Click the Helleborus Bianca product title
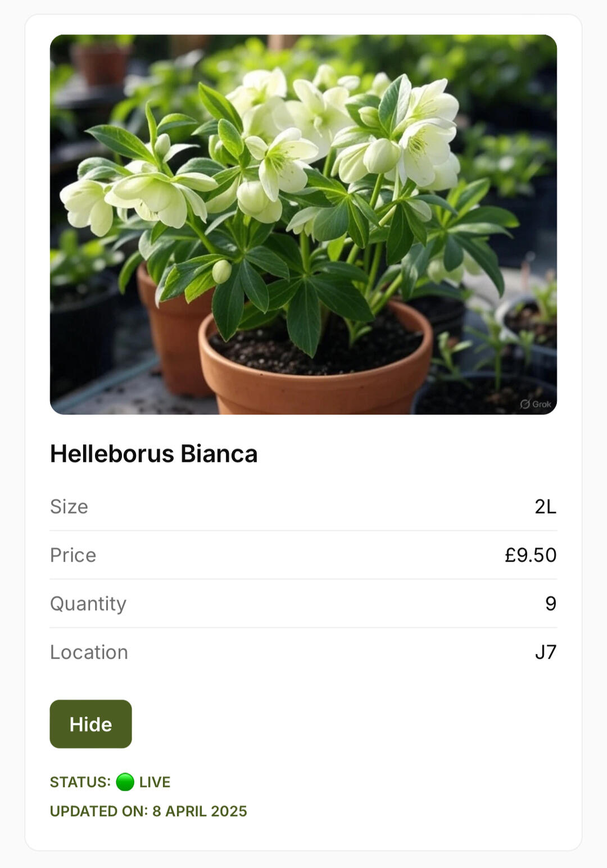The image size is (607, 868). pyautogui.click(x=153, y=453)
